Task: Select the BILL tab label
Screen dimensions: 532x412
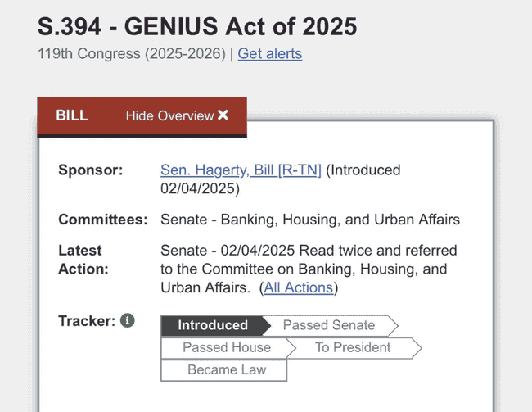Action: pos(72,115)
